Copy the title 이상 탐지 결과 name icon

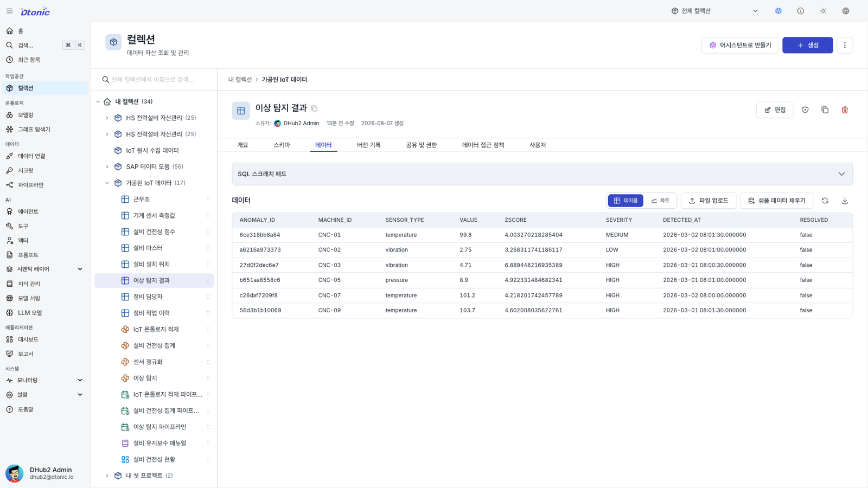[x=314, y=108]
